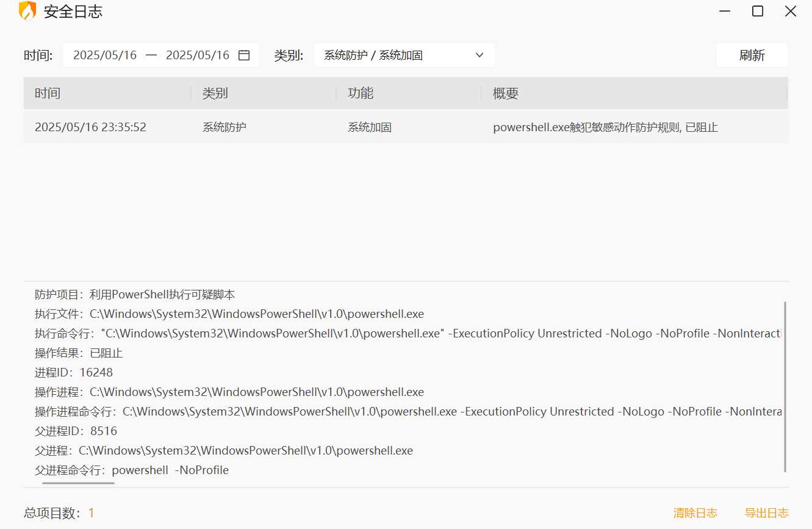Image resolution: width=812 pixels, height=529 pixels.
Task: Expand the 系统防护 / 系统加固 filter selector
Action: click(x=404, y=55)
